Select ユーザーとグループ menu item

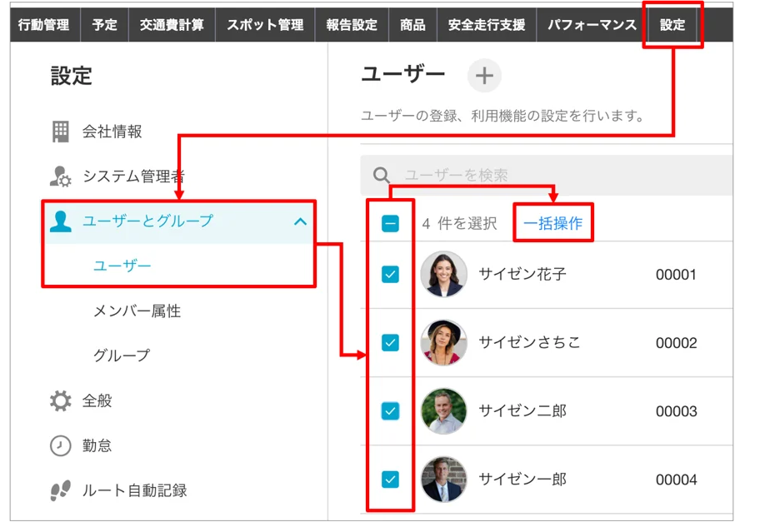click(147, 221)
